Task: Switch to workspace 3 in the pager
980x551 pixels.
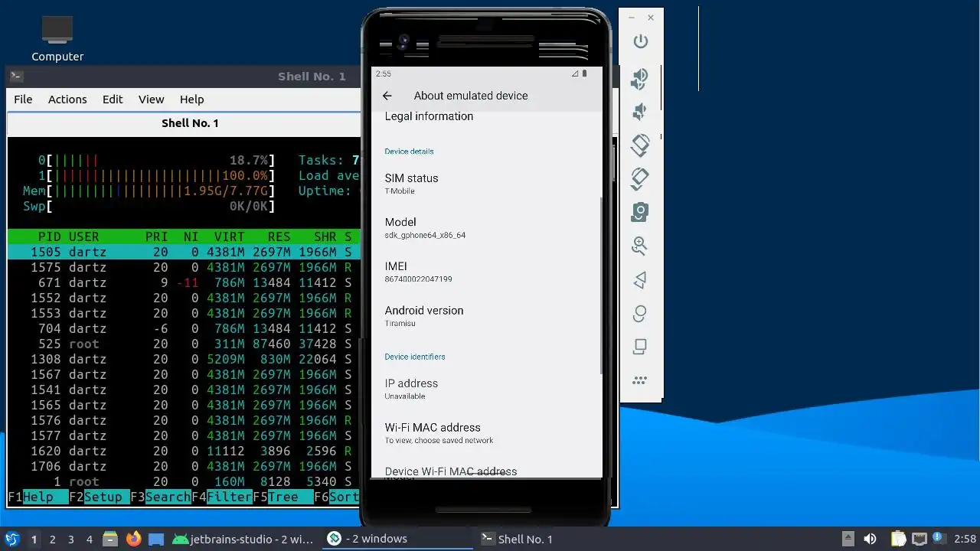Action: (70, 539)
